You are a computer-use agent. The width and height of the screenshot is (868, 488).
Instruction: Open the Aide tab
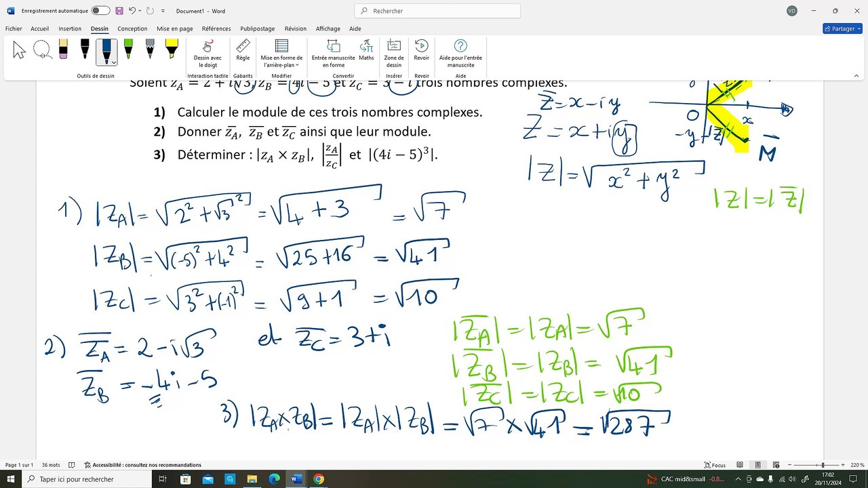pyautogui.click(x=355, y=28)
